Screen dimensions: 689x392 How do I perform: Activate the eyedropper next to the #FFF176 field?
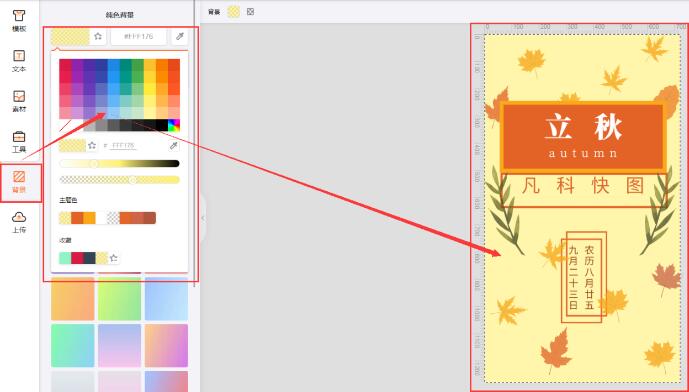coord(180,36)
